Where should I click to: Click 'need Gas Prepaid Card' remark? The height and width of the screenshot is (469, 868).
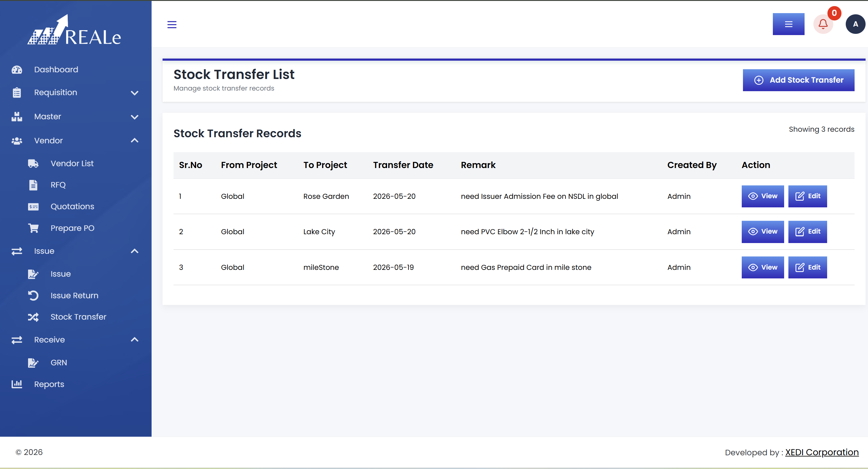[x=526, y=267]
